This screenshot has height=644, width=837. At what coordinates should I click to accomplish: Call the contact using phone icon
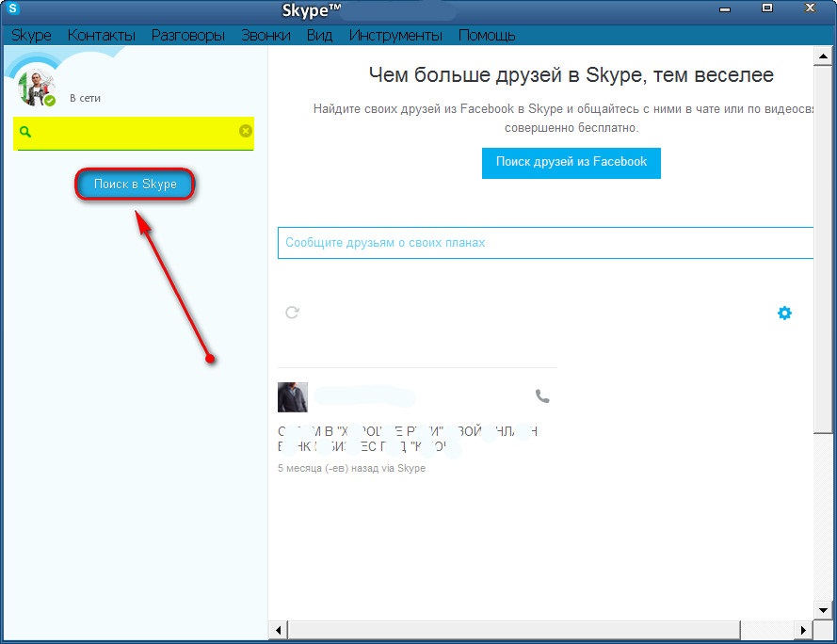[541, 396]
